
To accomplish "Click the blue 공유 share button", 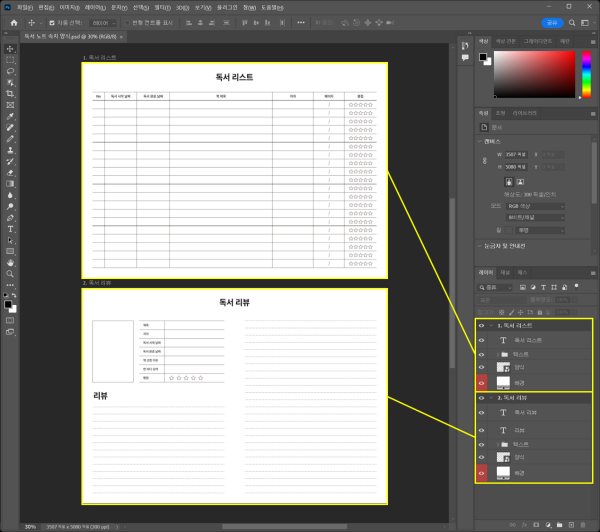I will [x=551, y=22].
